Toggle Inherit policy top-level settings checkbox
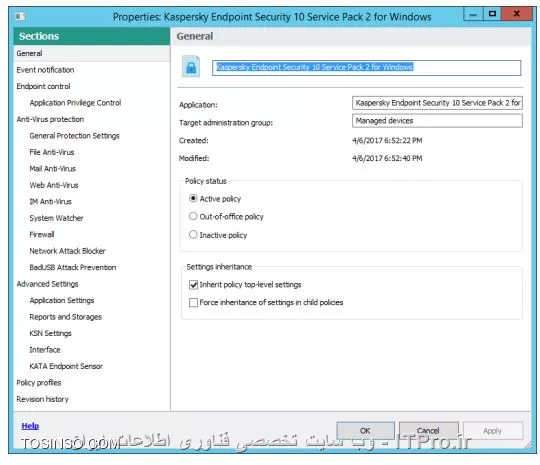 (194, 285)
